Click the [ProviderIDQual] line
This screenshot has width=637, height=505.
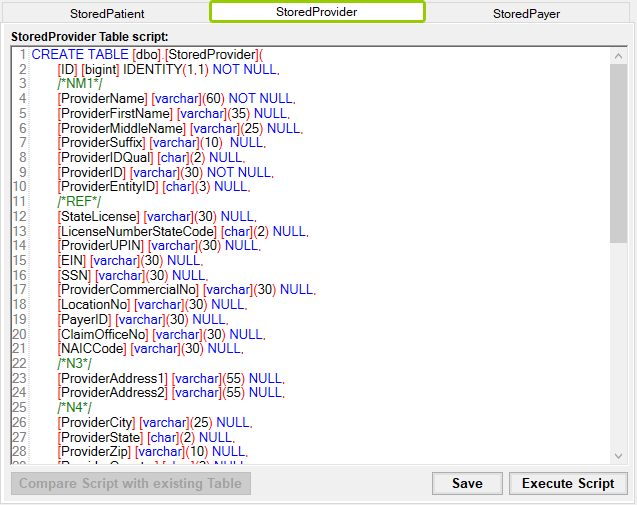point(151,158)
